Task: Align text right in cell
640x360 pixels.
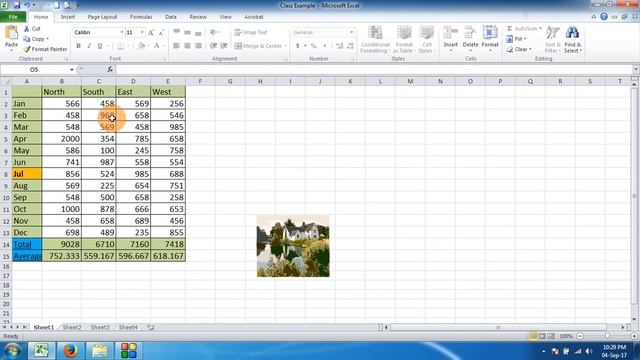Action: [x=198, y=46]
